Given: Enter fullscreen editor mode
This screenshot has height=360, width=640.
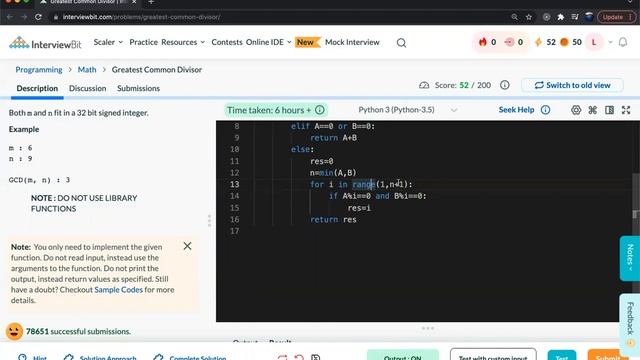Looking at the screenshot, I should [626, 110].
